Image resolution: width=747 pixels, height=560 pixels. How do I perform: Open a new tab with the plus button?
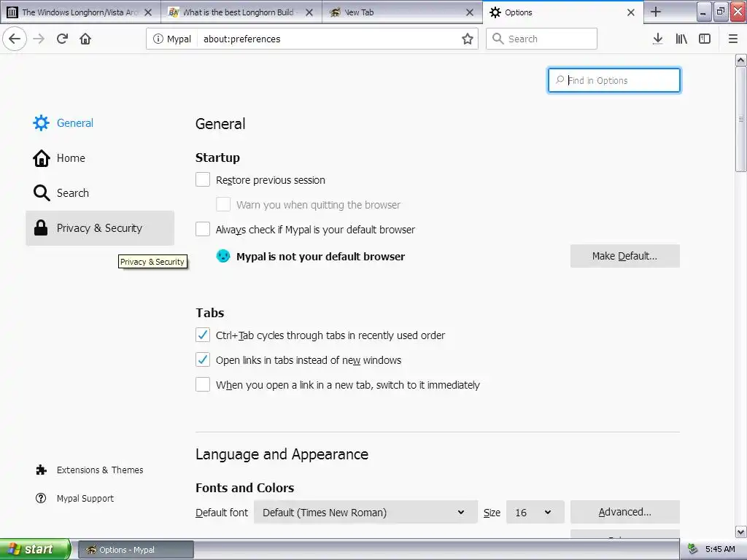656,12
